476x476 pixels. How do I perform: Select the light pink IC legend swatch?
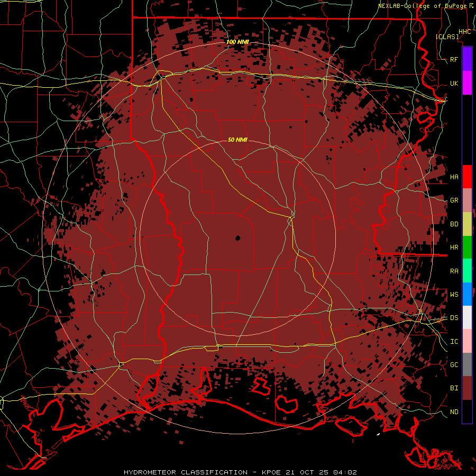(467, 341)
